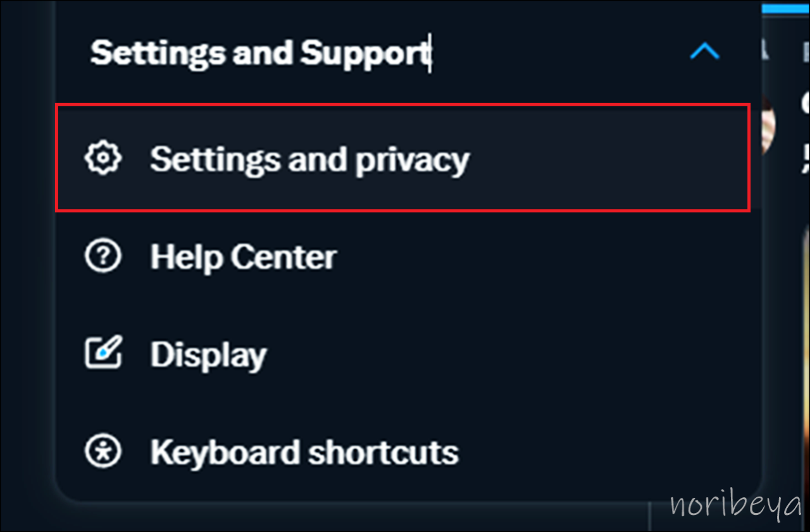Open the partially visible image on right edge

pyautogui.click(x=807, y=367)
